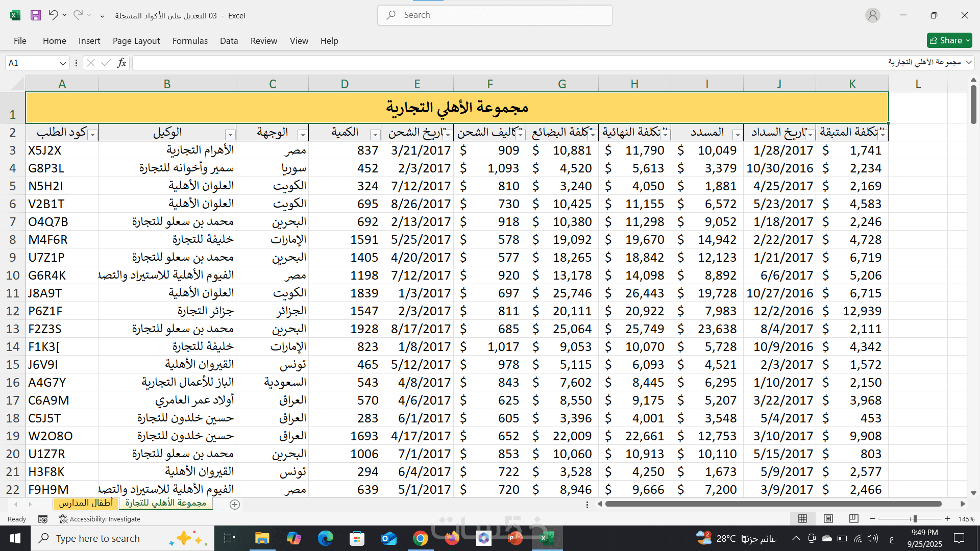Click the add new sheet plus icon
This screenshot has width=980, height=551.
(x=235, y=505)
